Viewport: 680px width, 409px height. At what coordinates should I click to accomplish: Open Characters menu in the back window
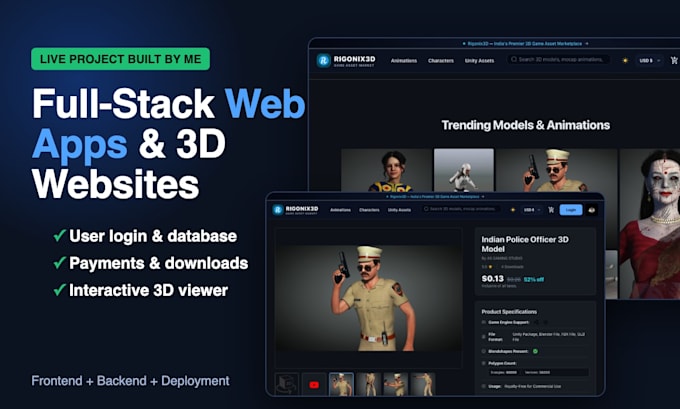pyautogui.click(x=441, y=61)
